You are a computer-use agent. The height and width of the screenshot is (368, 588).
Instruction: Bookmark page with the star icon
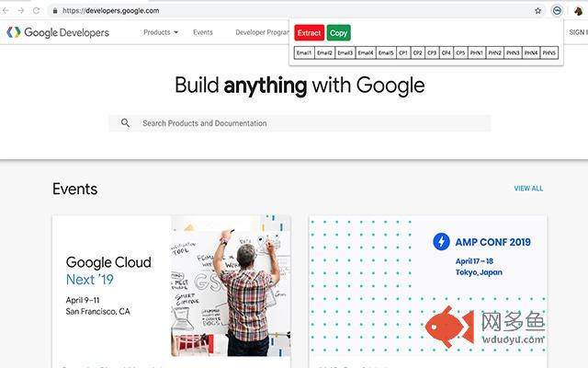click(x=538, y=11)
